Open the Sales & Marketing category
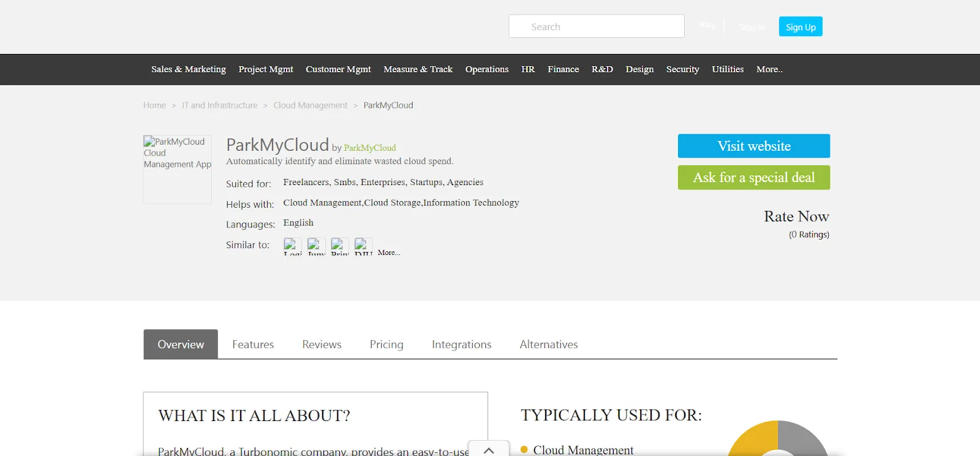 (x=189, y=69)
